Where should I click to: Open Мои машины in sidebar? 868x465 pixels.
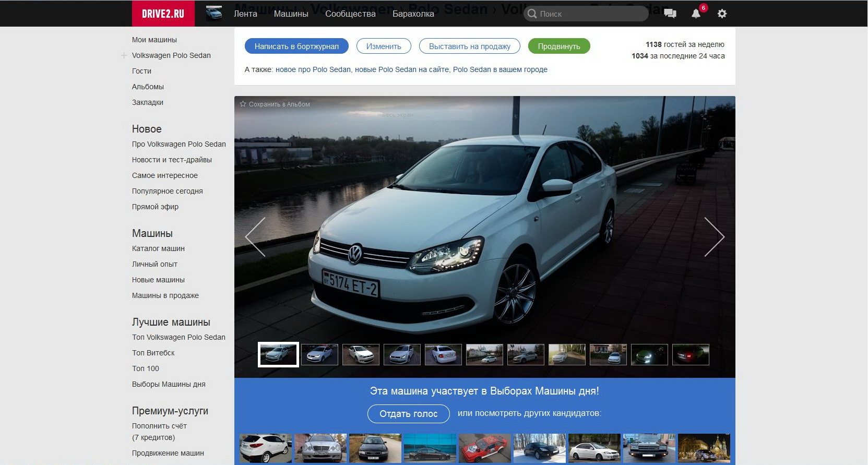point(154,40)
